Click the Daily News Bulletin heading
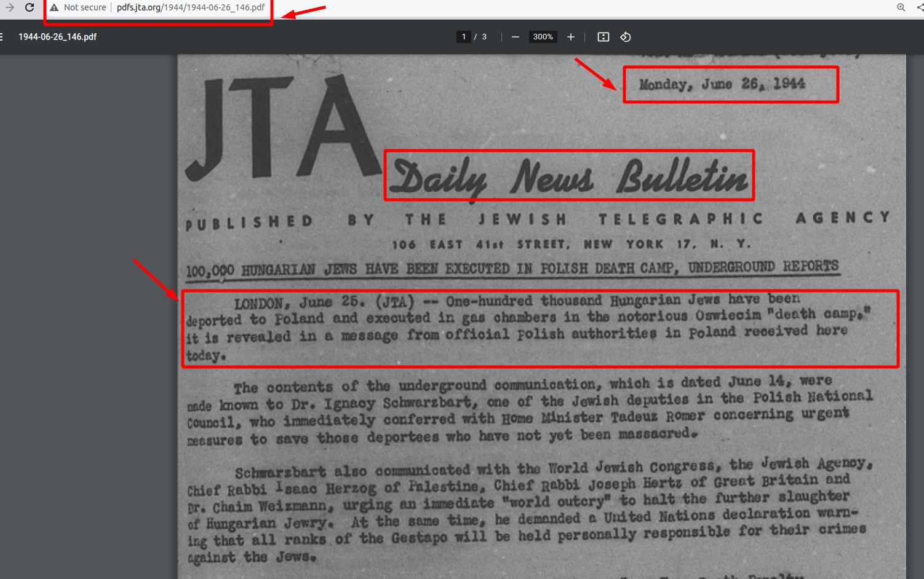The image size is (924, 579). coord(569,177)
